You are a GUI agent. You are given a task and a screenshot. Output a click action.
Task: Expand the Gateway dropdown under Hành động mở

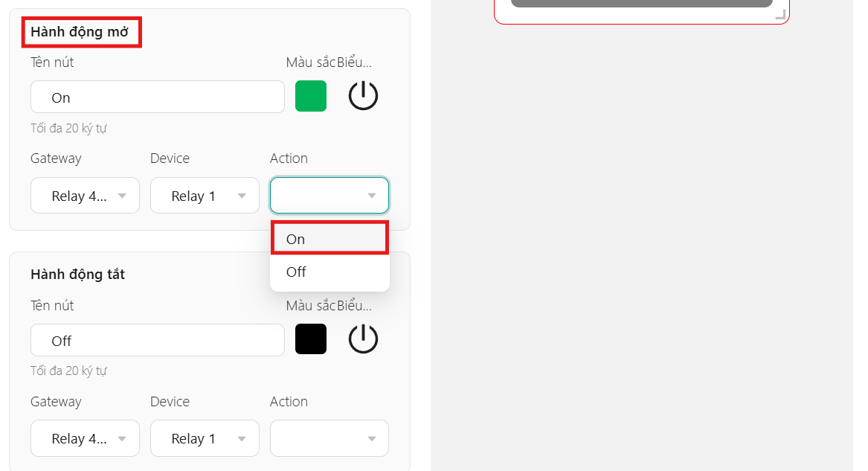tap(86, 196)
